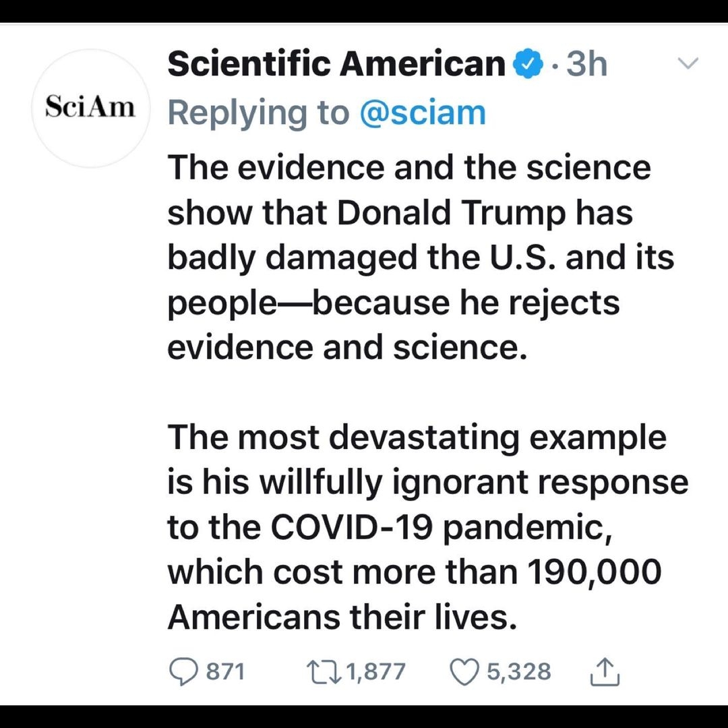Click the "The most devastating example" line
The height and width of the screenshot is (728, 728).
tap(417, 437)
